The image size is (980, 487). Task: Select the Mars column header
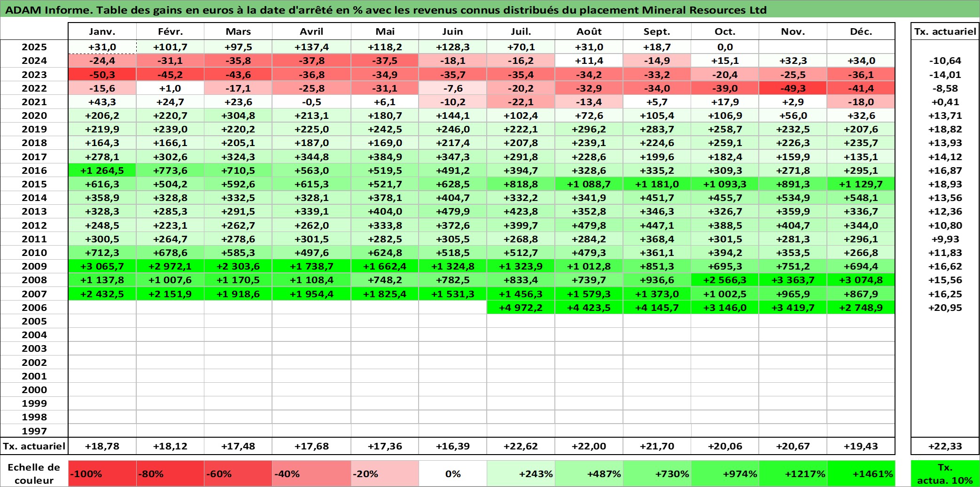tap(238, 31)
